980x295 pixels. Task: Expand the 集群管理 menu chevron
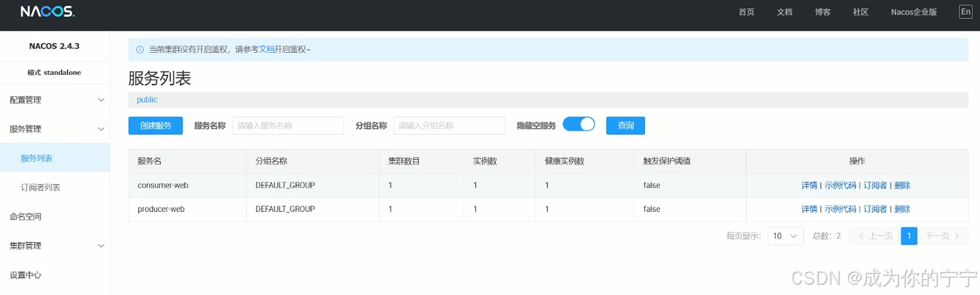point(101,245)
